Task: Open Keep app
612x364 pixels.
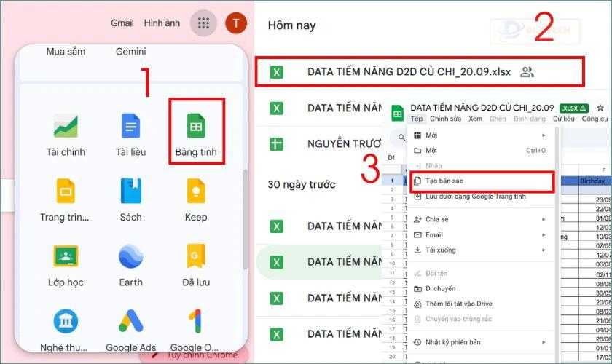Action: (196, 199)
